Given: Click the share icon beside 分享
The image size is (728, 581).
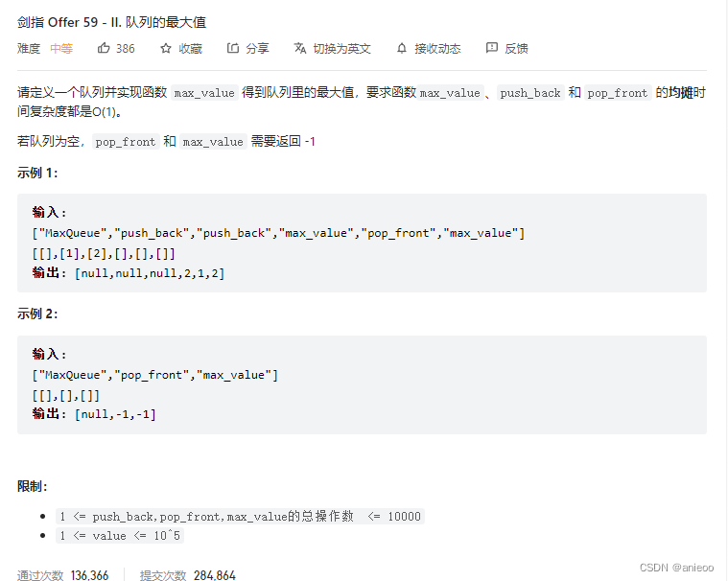Looking at the screenshot, I should (x=233, y=48).
